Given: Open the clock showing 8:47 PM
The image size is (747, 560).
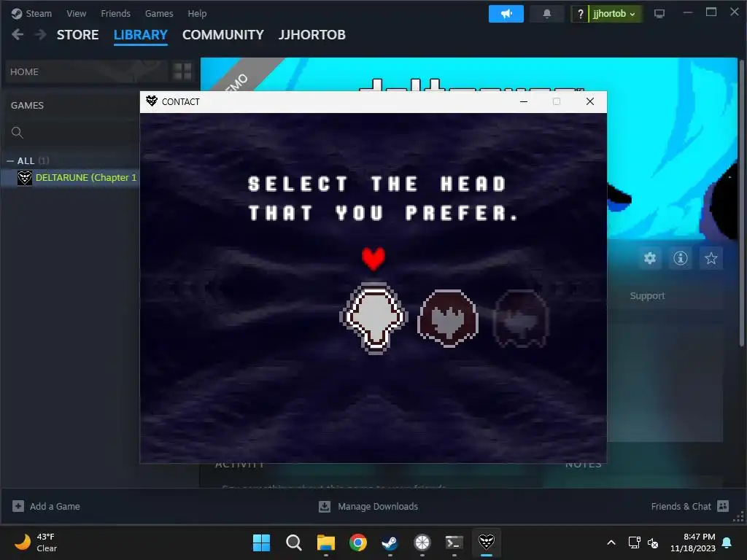Looking at the screenshot, I should [x=693, y=542].
